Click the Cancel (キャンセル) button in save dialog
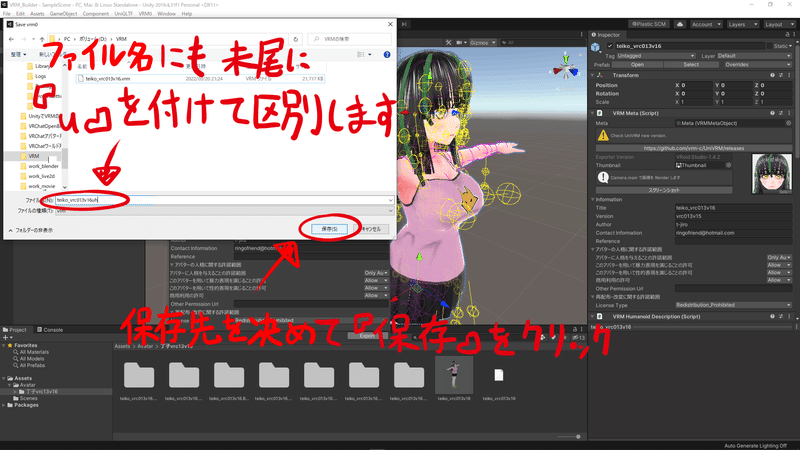This screenshot has height=450, width=800. 371,229
